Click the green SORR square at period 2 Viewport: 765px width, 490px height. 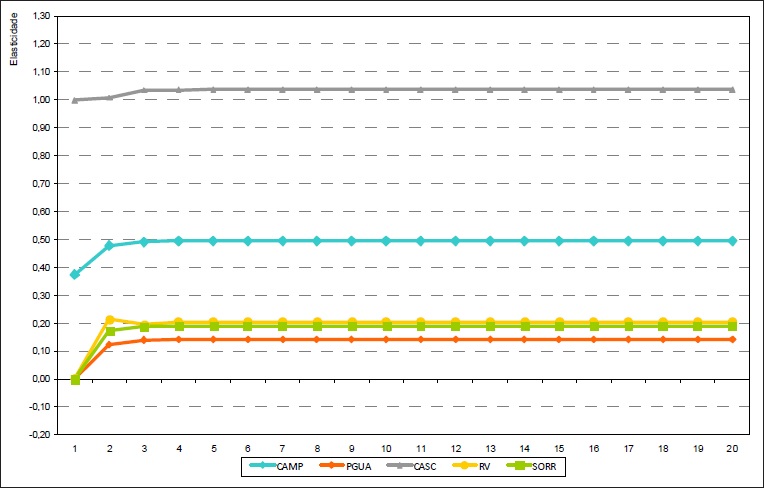[x=110, y=331]
